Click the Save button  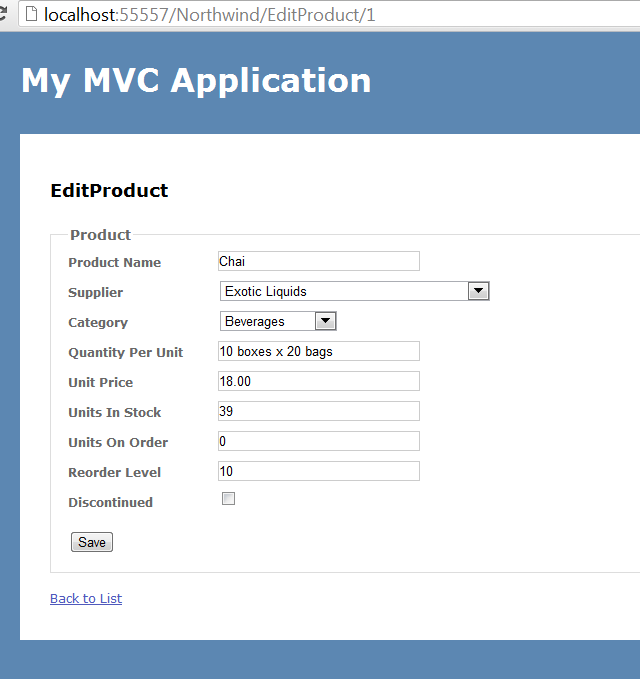[92, 542]
